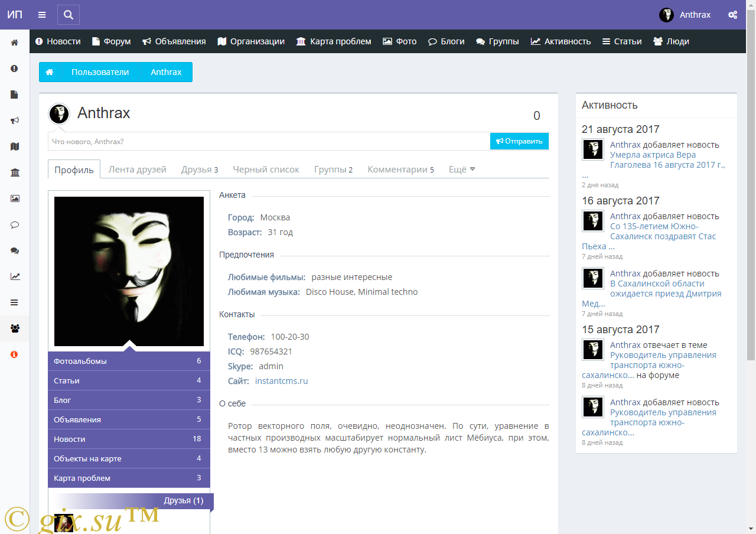The height and width of the screenshot is (534, 756).
Task: Switch to the Группы 2 profile tab
Action: 333,170
